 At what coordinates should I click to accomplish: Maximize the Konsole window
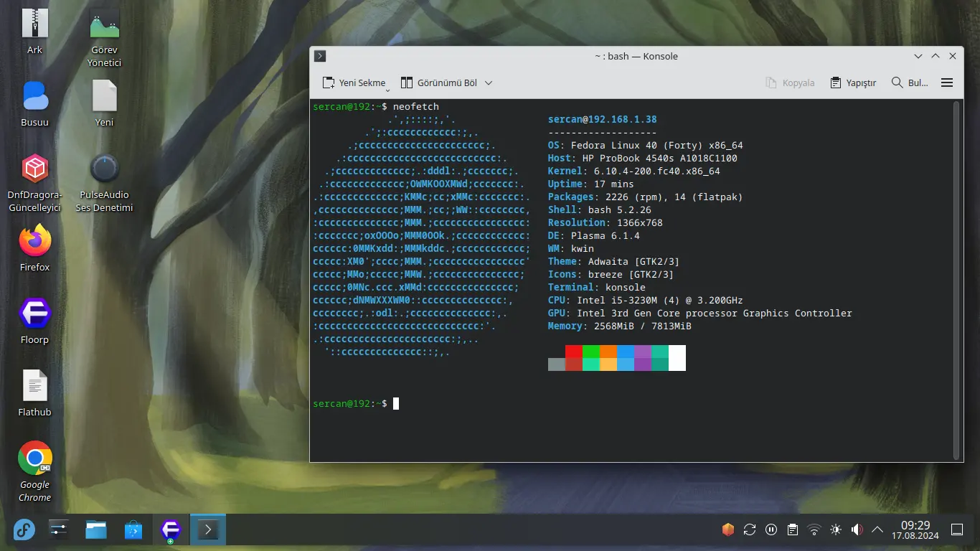936,56
